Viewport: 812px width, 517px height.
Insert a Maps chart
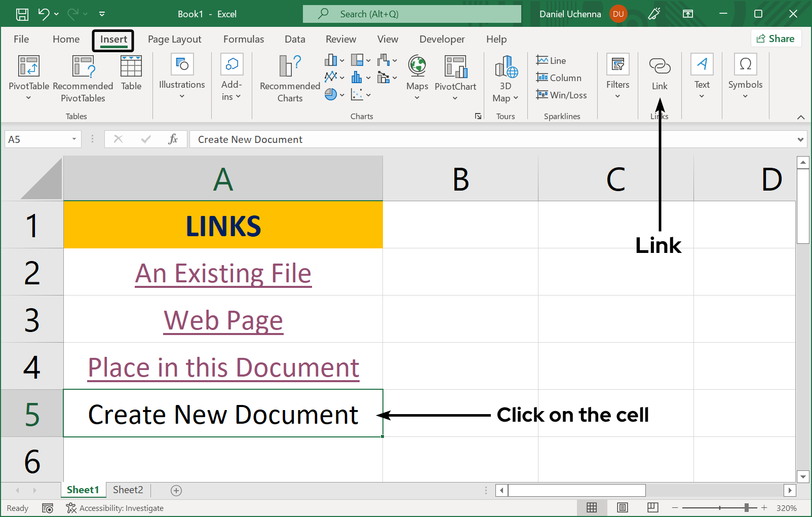click(416, 76)
